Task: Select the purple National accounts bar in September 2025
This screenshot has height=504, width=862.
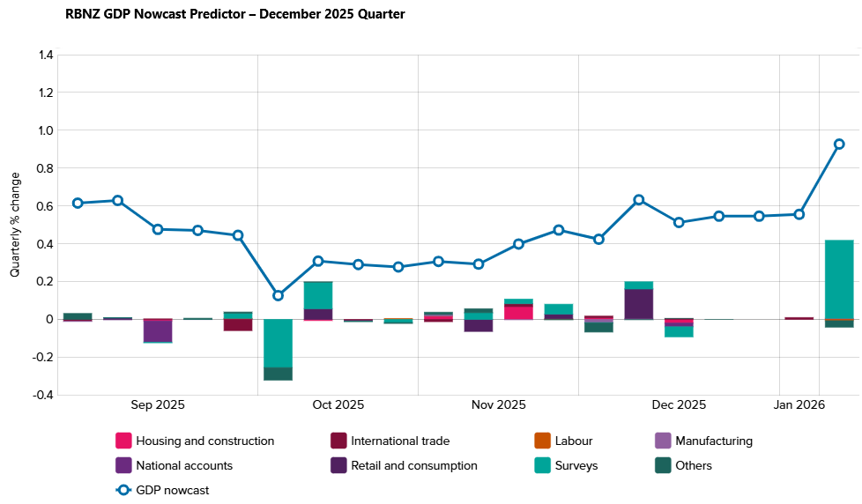Action: point(158,330)
